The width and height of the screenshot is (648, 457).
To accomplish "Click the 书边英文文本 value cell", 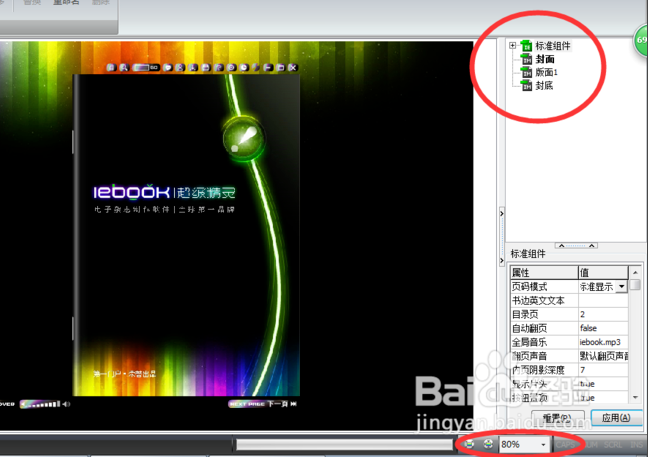I will (x=603, y=300).
